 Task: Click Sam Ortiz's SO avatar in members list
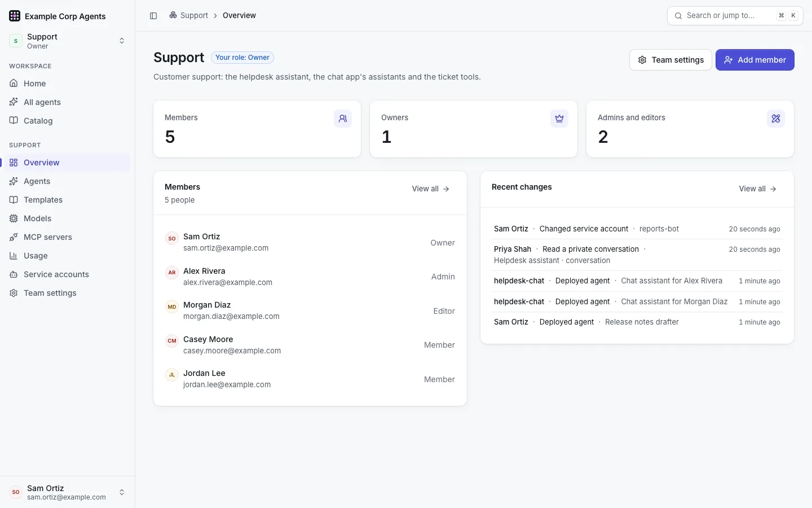coord(172,238)
